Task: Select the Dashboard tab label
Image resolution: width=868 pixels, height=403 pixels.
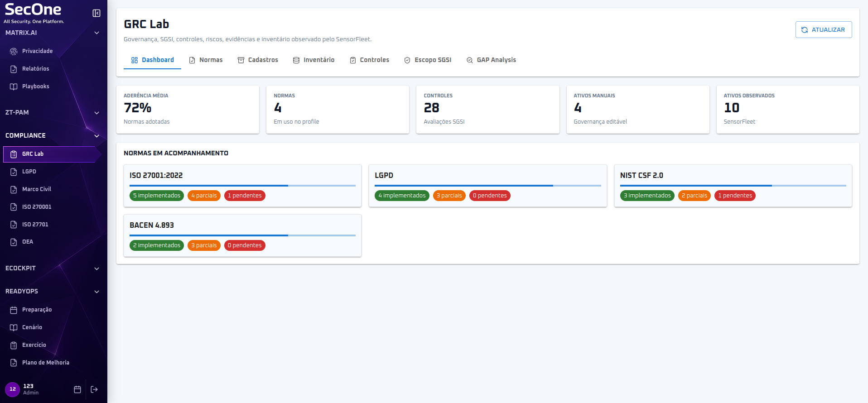Action: tap(158, 60)
